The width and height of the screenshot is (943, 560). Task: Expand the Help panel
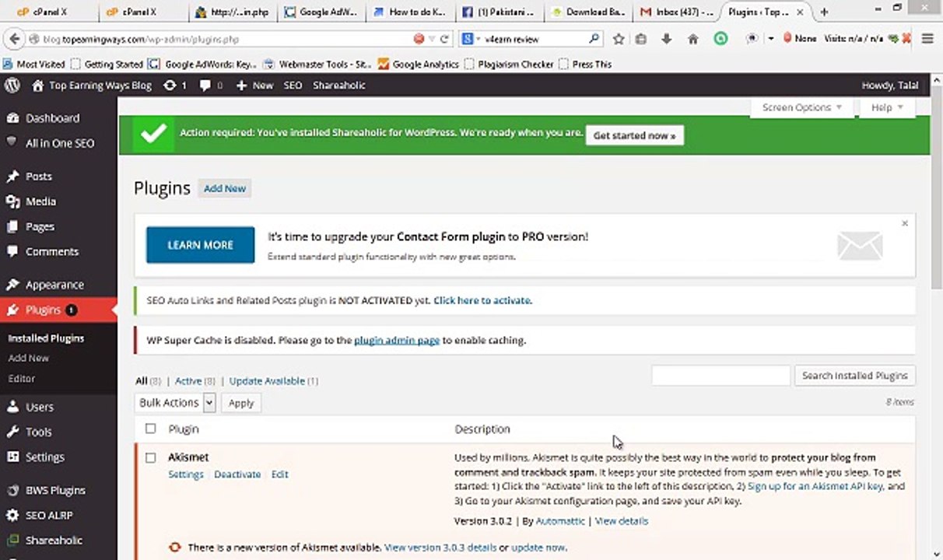pyautogui.click(x=887, y=107)
